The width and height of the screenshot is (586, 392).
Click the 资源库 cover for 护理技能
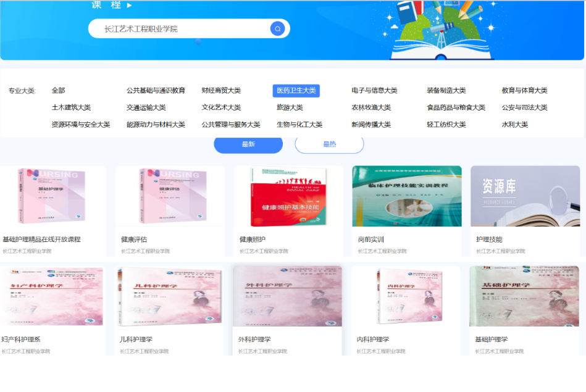tap(525, 196)
